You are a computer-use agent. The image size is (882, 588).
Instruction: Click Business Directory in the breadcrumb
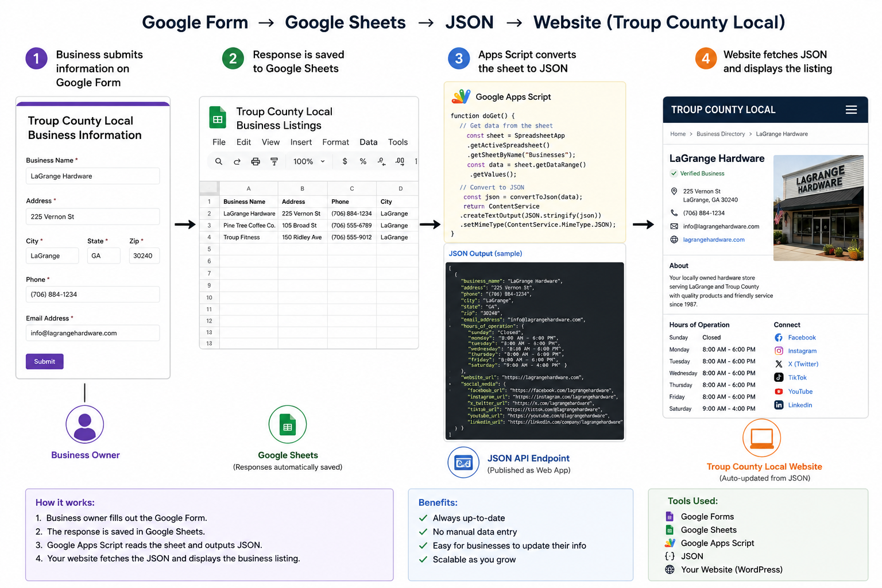point(721,134)
